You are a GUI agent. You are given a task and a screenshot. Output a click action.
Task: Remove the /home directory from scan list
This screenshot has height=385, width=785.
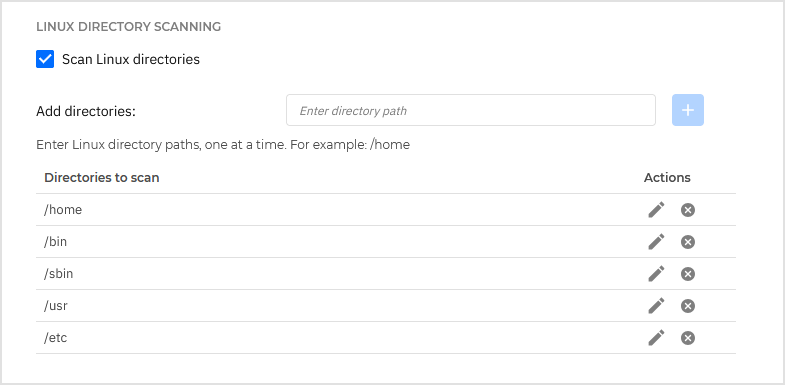(688, 210)
